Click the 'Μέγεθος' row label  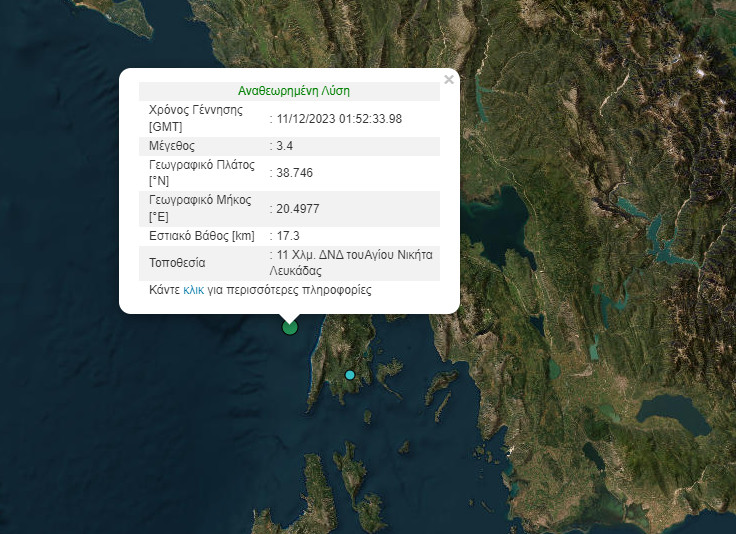pos(172,146)
